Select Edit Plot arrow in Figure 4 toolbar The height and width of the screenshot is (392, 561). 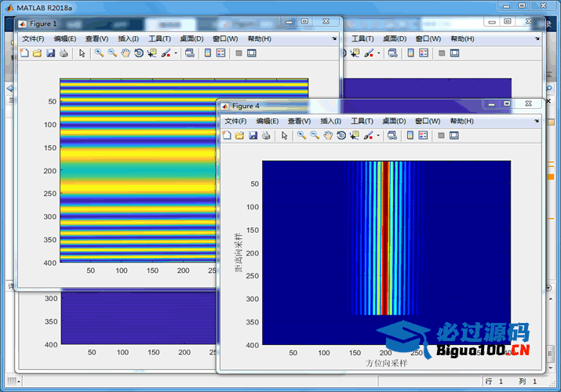(285, 136)
